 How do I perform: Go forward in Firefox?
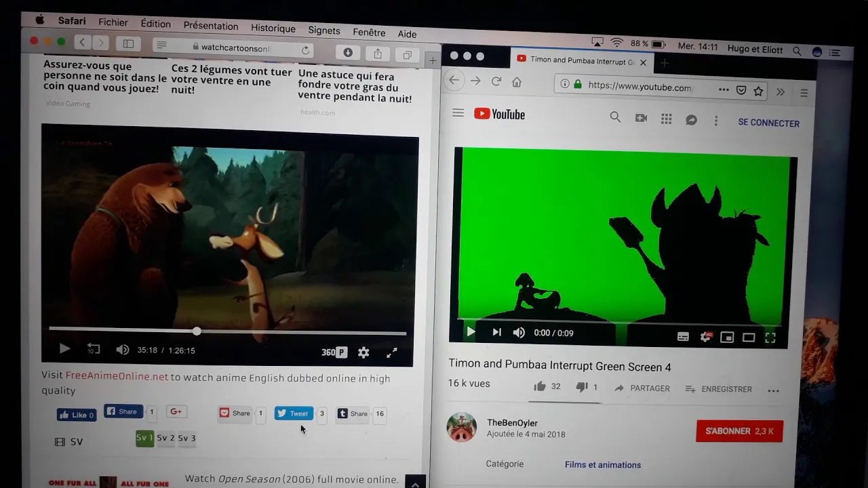tap(475, 81)
